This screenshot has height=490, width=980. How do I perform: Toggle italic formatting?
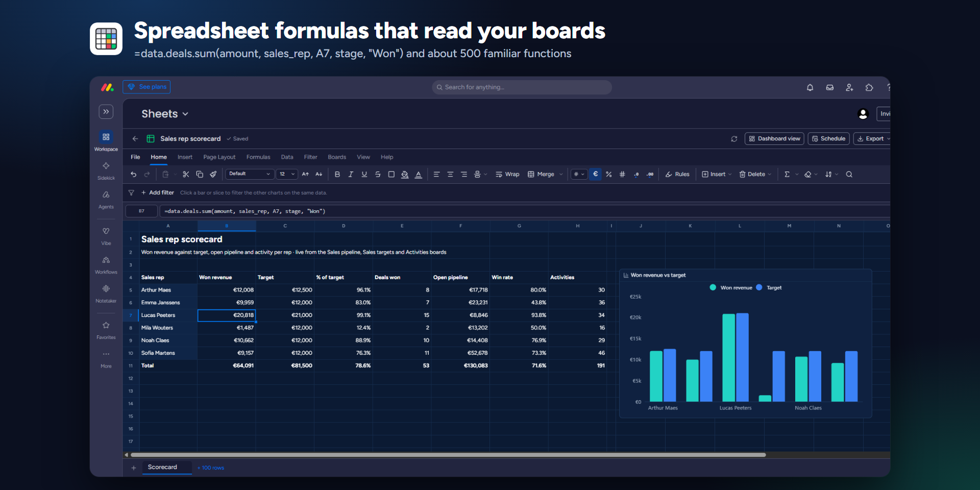(x=351, y=175)
